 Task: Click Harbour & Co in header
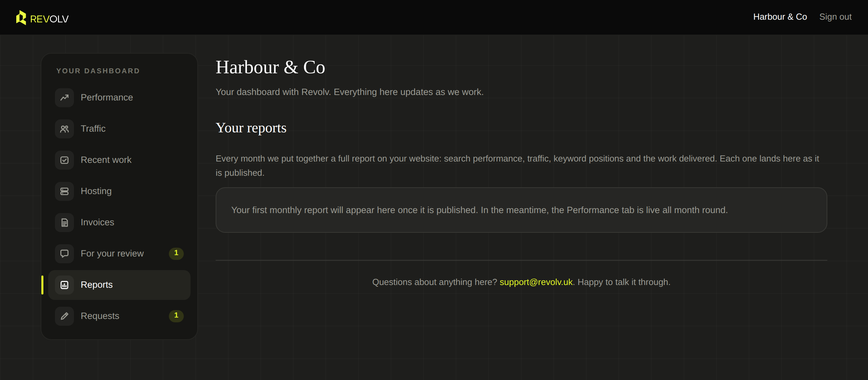780,17
